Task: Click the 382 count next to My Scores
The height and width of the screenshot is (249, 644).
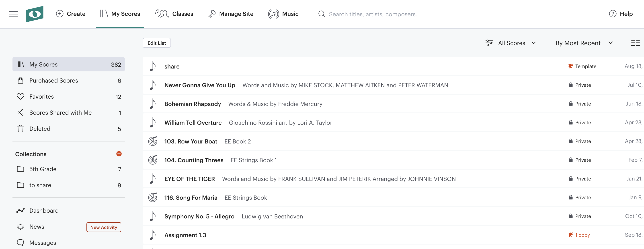Action: [116, 64]
